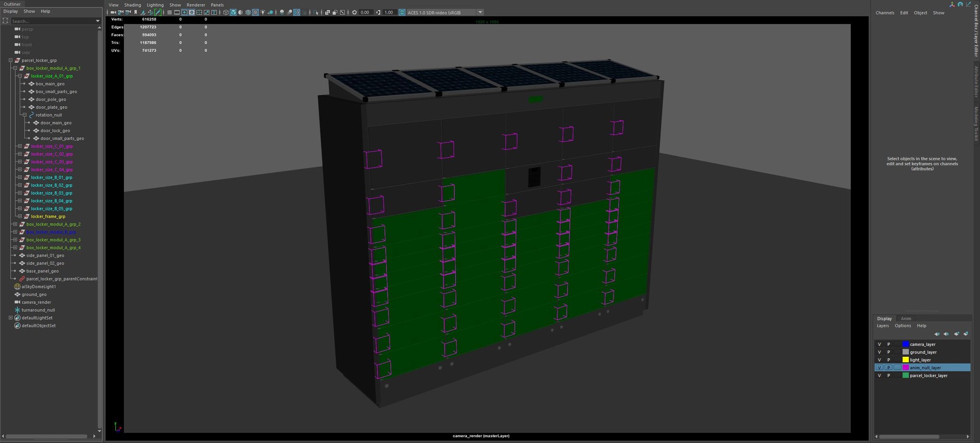Image resolution: width=980 pixels, height=443 pixels.
Task: Open the Attribute Editor side tab
Action: (x=976, y=82)
